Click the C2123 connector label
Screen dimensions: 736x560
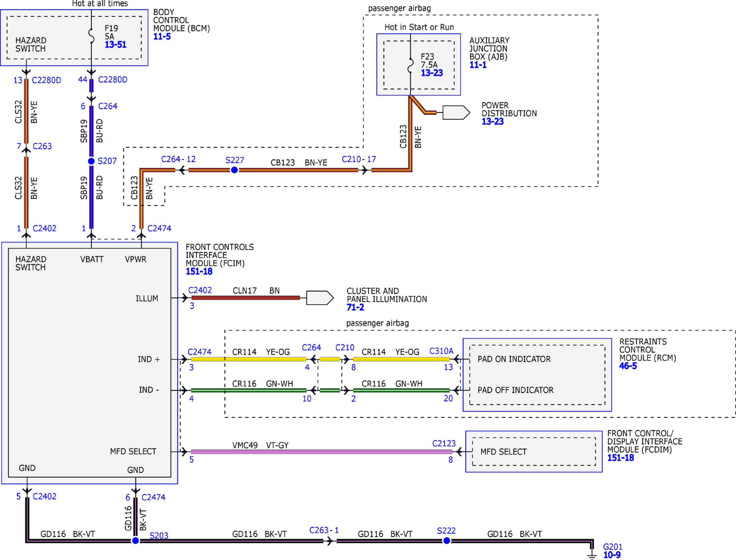pyautogui.click(x=444, y=443)
